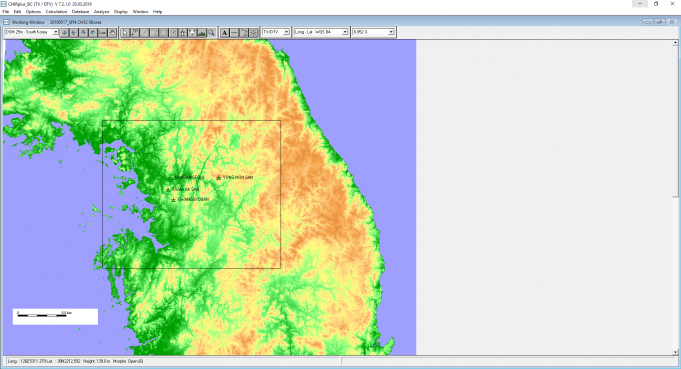The image size is (681, 369).
Task: Select the text label A tool
Action: point(224,33)
